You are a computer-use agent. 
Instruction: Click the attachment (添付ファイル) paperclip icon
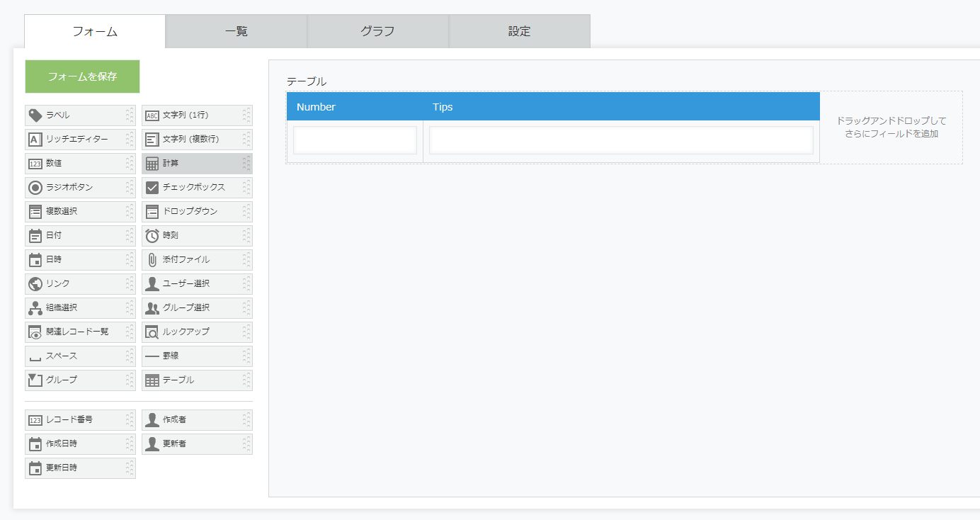pos(152,260)
